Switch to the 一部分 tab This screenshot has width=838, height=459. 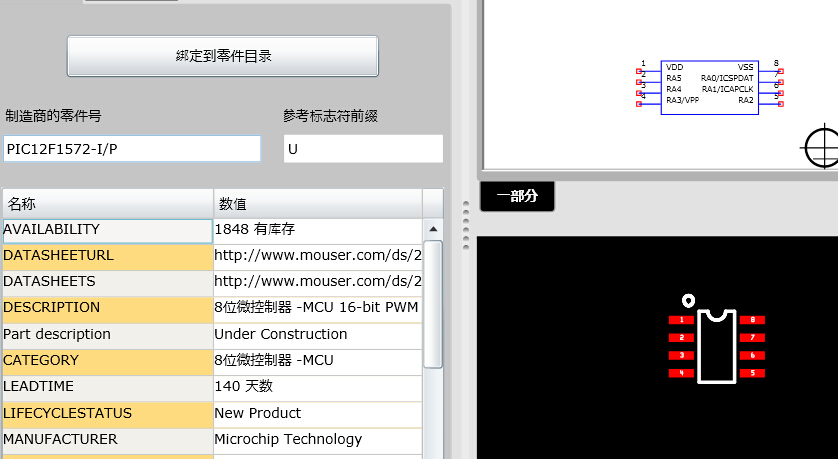coord(517,196)
